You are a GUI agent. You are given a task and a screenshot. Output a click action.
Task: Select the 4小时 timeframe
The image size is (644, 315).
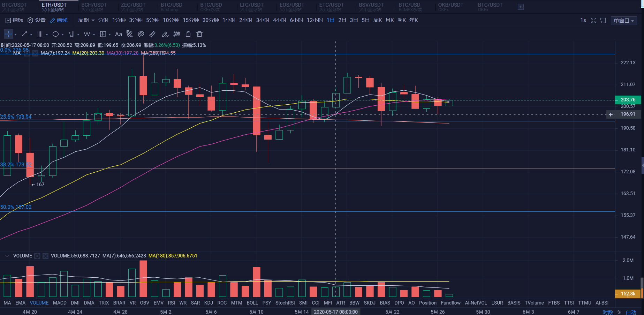click(280, 20)
